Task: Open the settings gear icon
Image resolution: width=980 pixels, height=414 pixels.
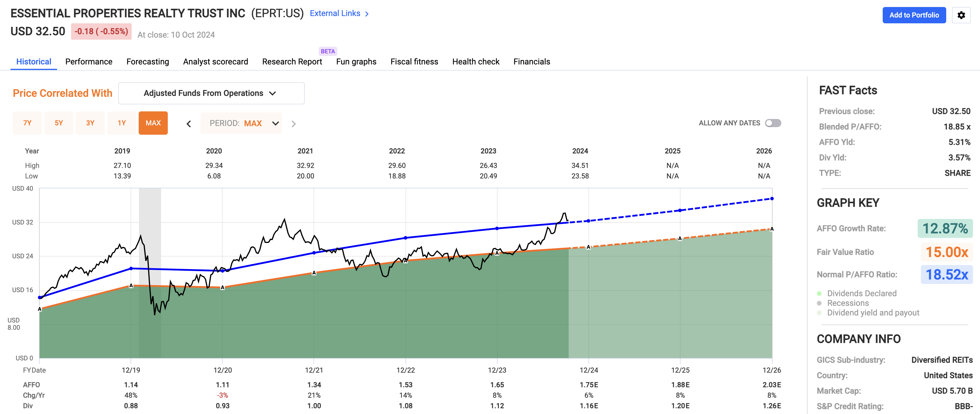Action: coord(961,15)
